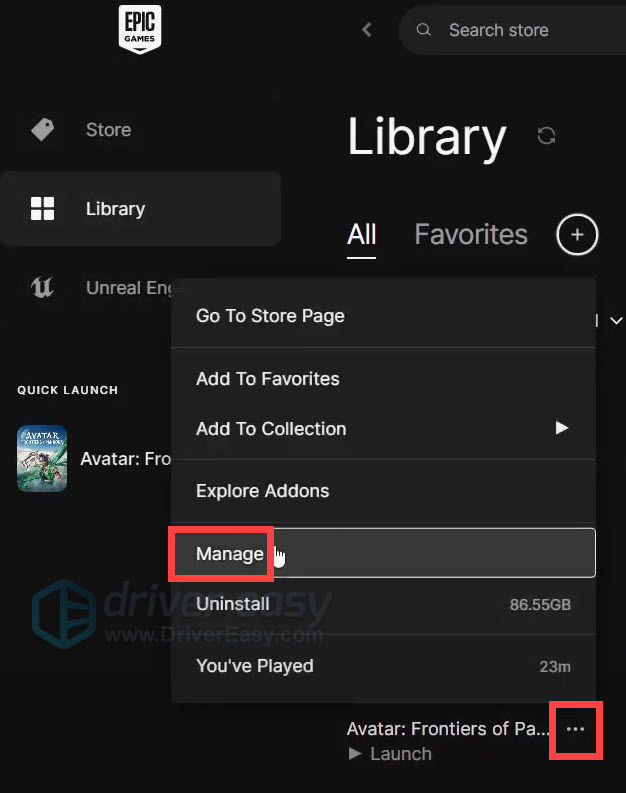Click the QUICK LAUNCH heading
The image size is (626, 793).
(x=67, y=390)
